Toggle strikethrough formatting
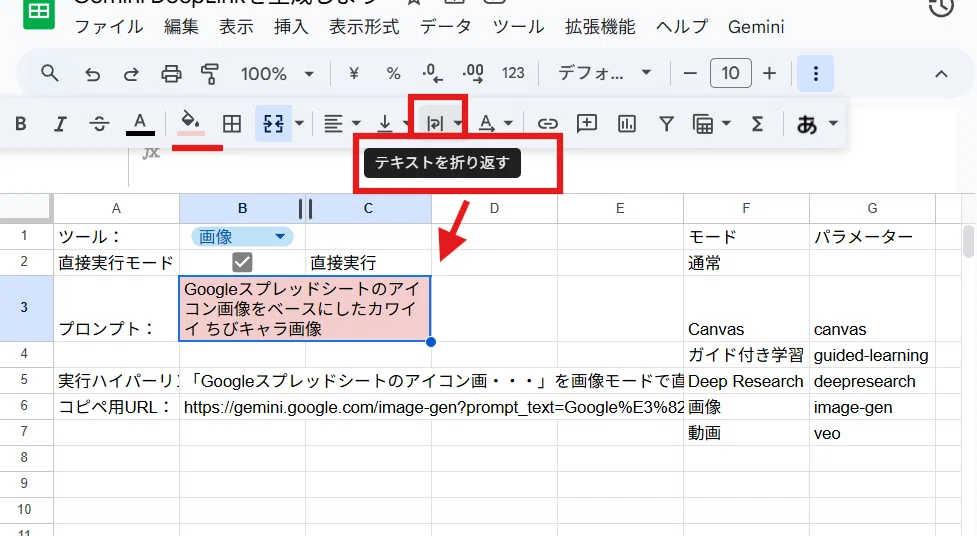The width and height of the screenshot is (977, 536). pyautogui.click(x=99, y=124)
